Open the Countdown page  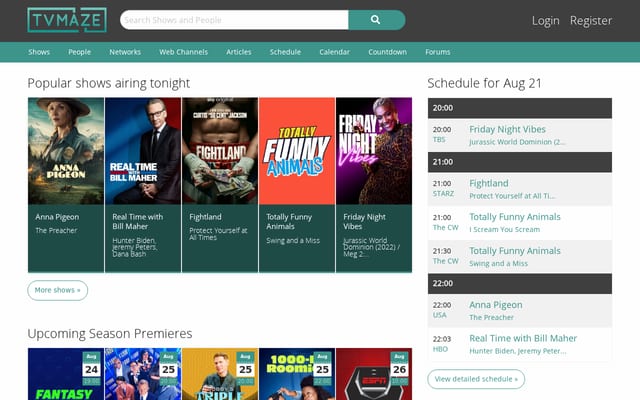387,52
